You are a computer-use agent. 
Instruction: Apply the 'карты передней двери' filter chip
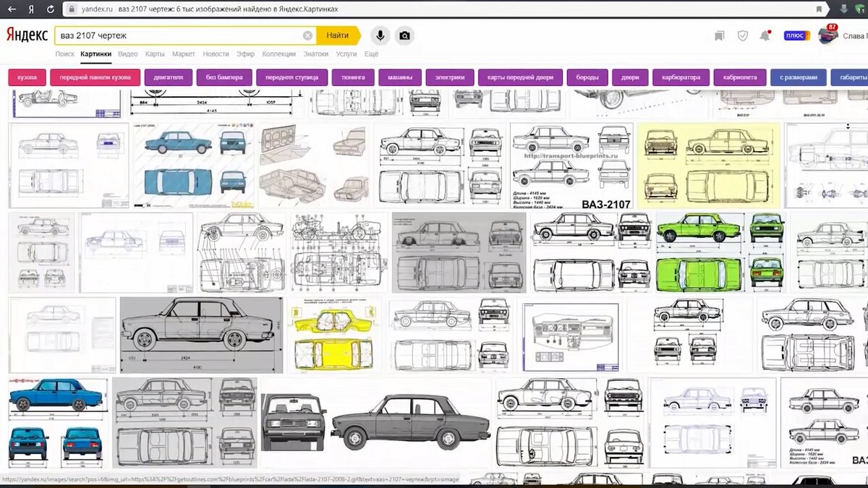[x=520, y=77]
